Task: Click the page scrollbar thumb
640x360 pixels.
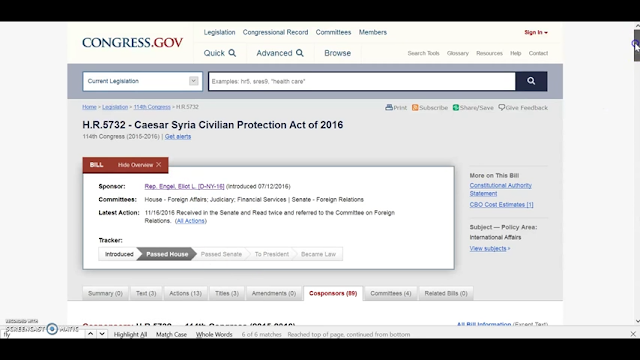Action: click(x=636, y=46)
